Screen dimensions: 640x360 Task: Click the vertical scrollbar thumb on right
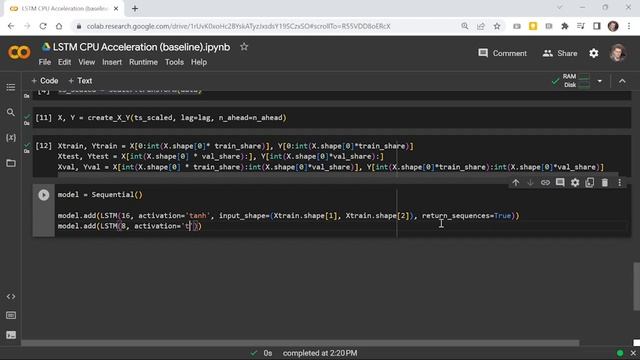coord(636,287)
